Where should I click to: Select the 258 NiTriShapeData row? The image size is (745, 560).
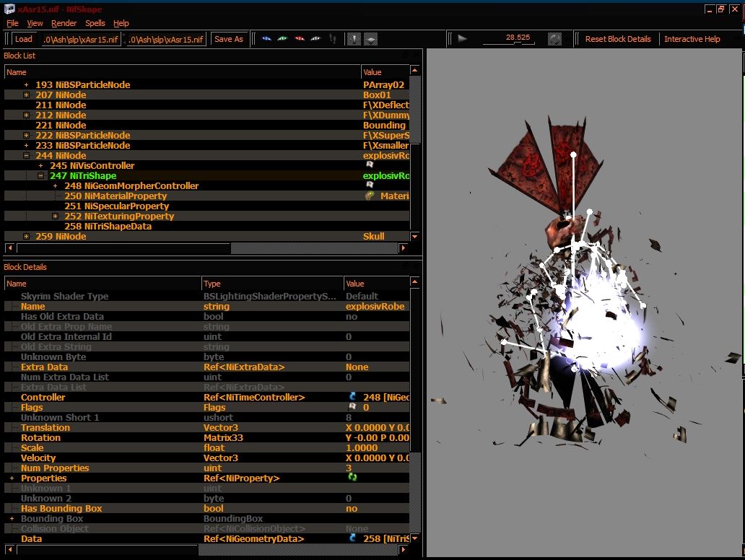(x=206, y=227)
